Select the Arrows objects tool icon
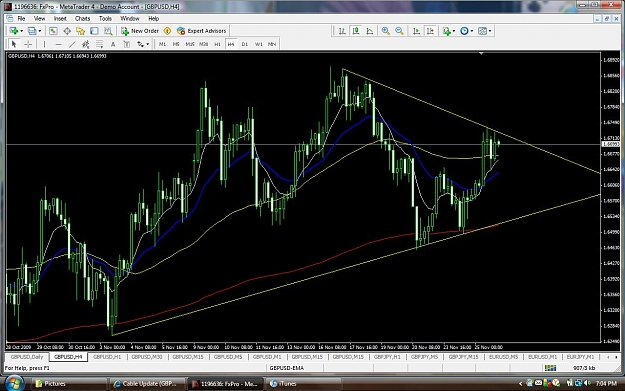 click(x=140, y=44)
